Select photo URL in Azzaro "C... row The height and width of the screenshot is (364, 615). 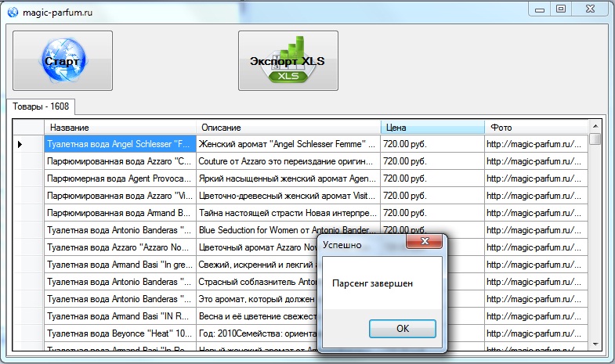[x=536, y=161]
